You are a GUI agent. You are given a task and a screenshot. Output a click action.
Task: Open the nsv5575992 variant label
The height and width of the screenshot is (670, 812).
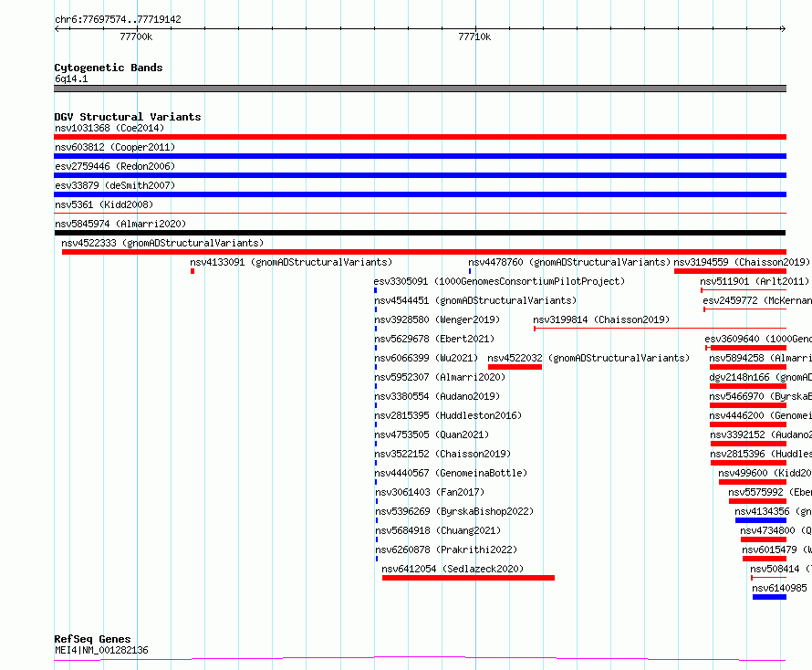(x=770, y=492)
